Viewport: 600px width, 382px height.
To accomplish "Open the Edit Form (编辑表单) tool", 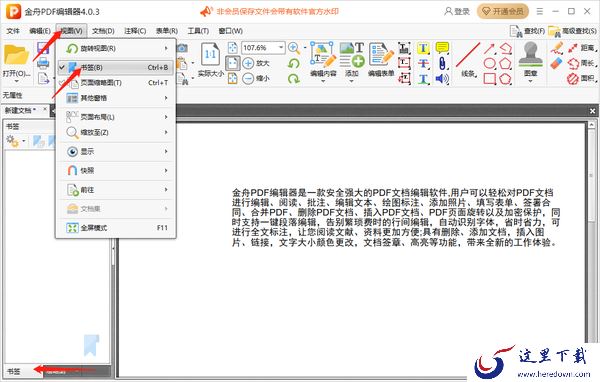I will 381,55.
